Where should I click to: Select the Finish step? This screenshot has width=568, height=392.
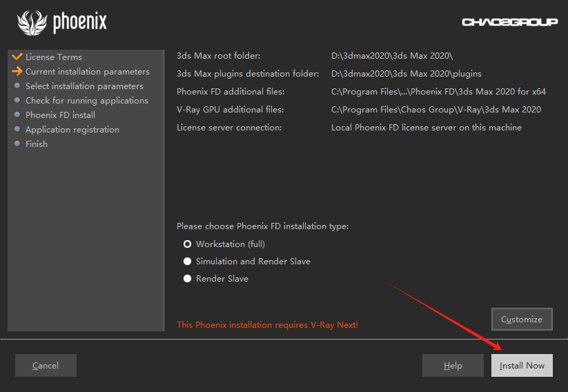click(x=36, y=144)
